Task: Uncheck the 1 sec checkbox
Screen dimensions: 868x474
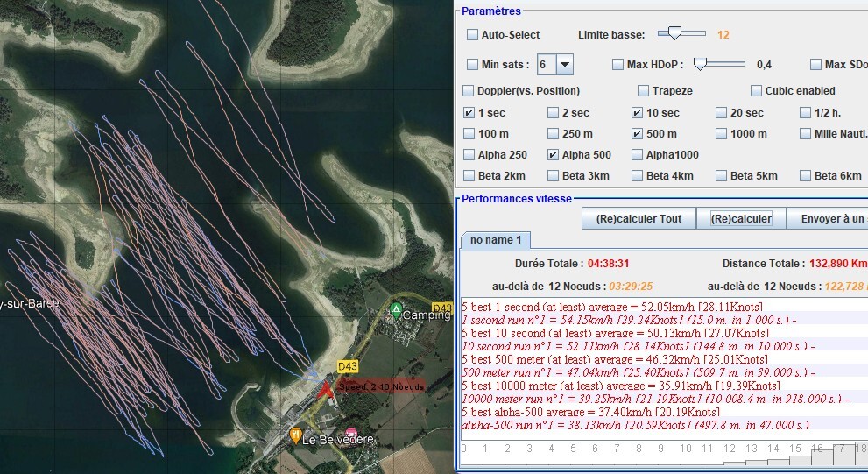Action: [469, 113]
